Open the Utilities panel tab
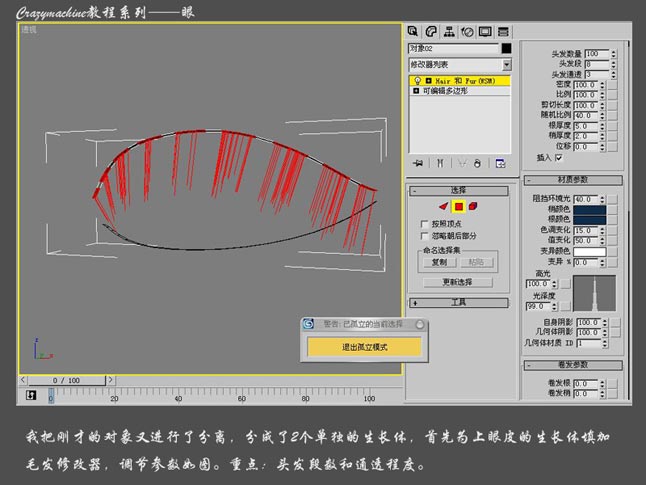This screenshot has height=485, width=646. point(503,32)
